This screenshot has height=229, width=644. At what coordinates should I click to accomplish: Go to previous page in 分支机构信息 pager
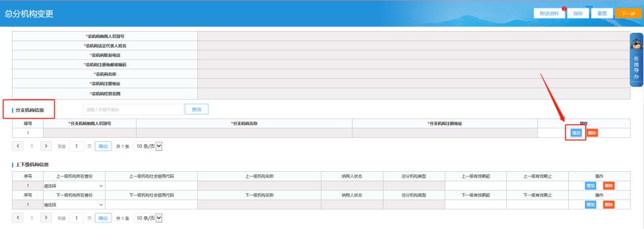click(18, 146)
